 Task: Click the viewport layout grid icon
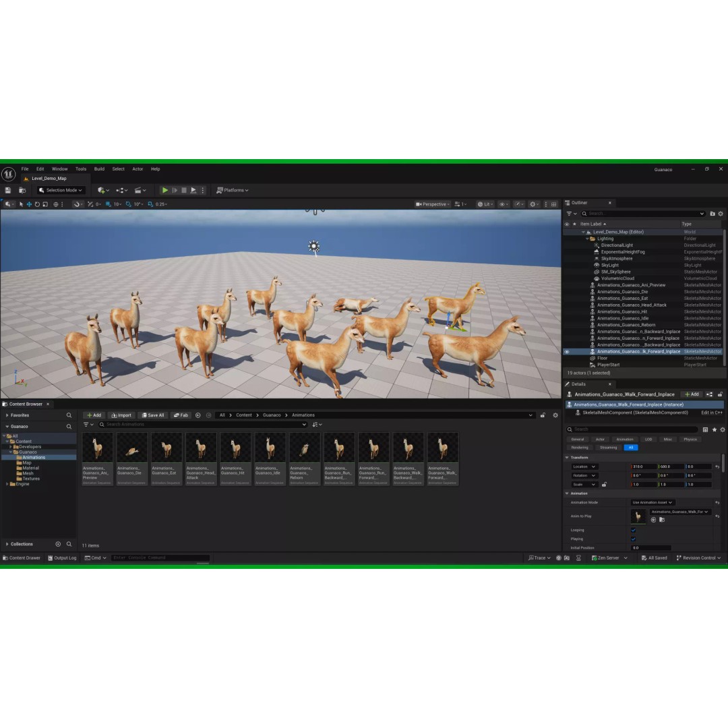click(554, 204)
